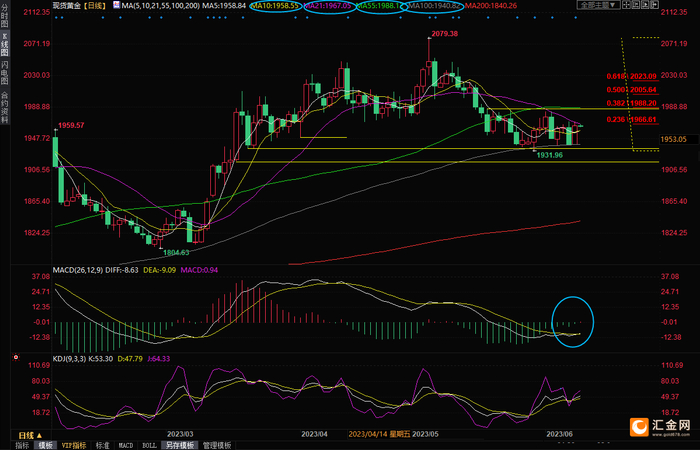
Task: Click the DIFF:-8.63 MACD value
Action: [x=122, y=270]
